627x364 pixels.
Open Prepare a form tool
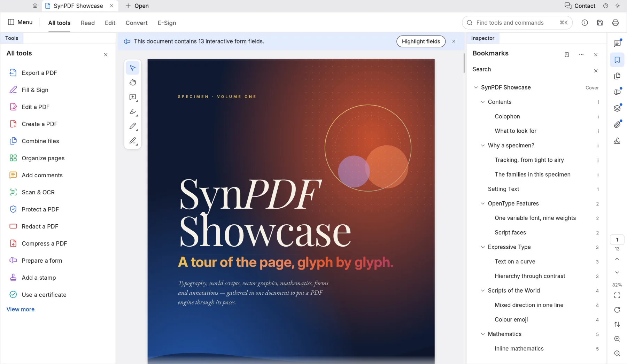click(x=58, y=261)
